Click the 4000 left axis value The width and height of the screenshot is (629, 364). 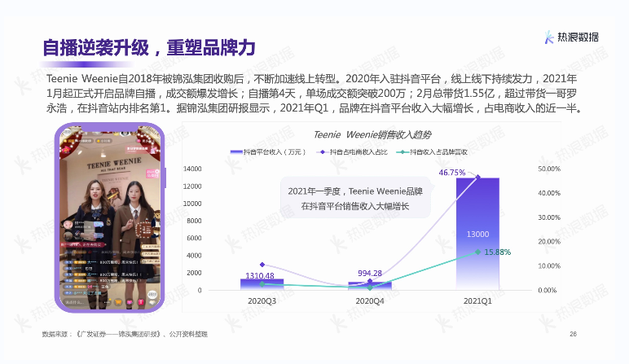pyautogui.click(x=194, y=256)
